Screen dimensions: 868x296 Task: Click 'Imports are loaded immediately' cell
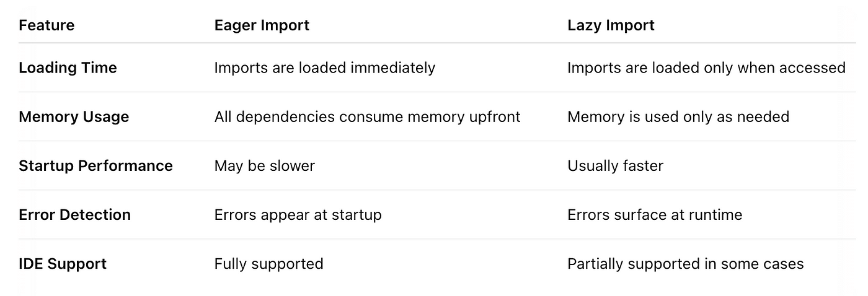(325, 67)
